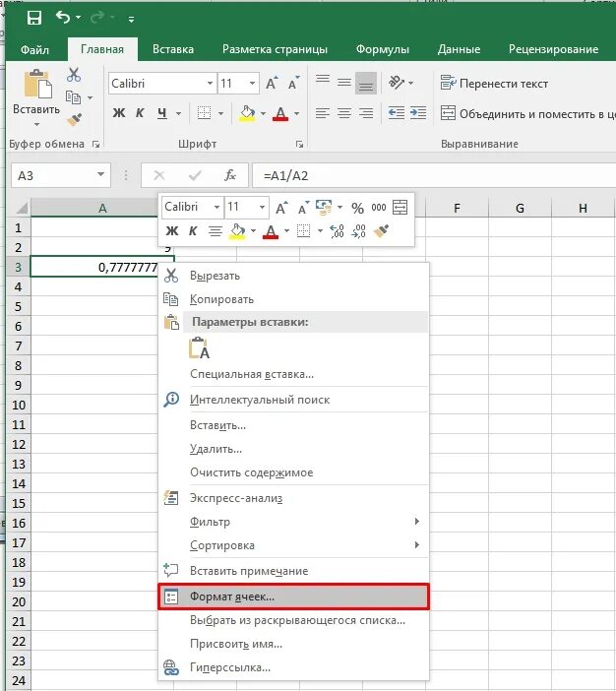Screen dimensions: 616x691
Task: Open Формат ячеек from context menu
Action: [x=293, y=597]
